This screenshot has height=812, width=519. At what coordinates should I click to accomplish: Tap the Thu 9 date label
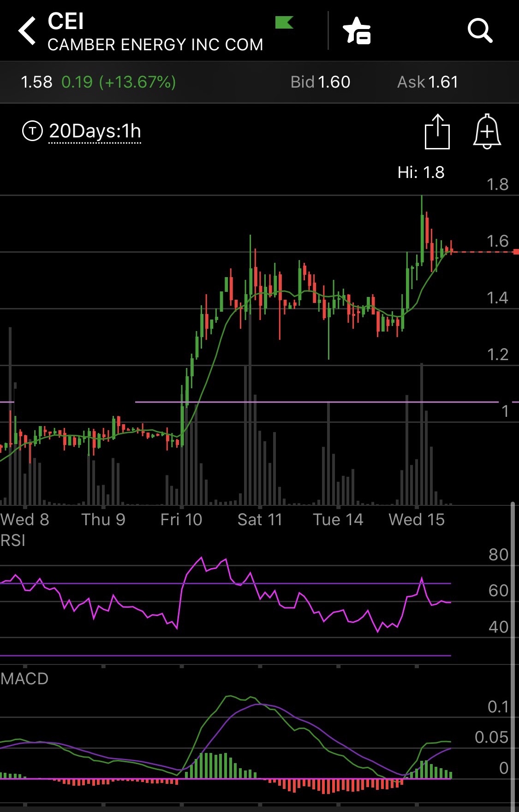[103, 520]
